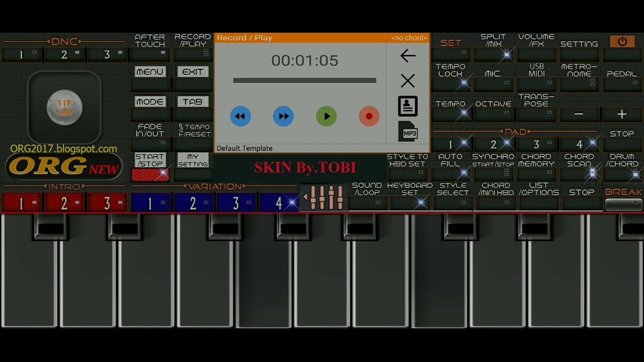Image resolution: width=644 pixels, height=362 pixels.
Task: Toggle the PEDAL button
Action: click(622, 84)
